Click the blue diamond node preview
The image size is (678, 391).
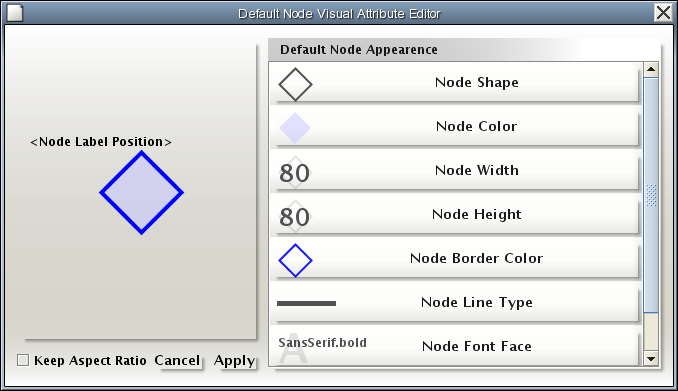click(141, 192)
